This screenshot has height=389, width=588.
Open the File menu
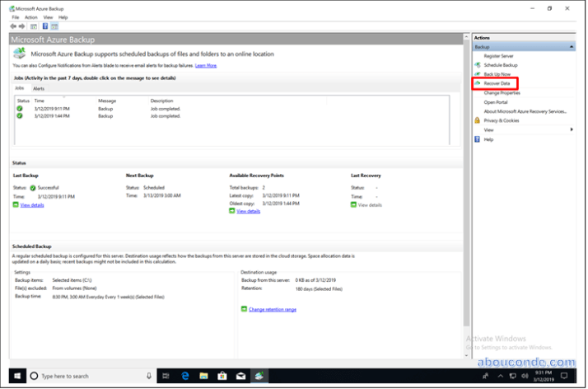pos(15,17)
